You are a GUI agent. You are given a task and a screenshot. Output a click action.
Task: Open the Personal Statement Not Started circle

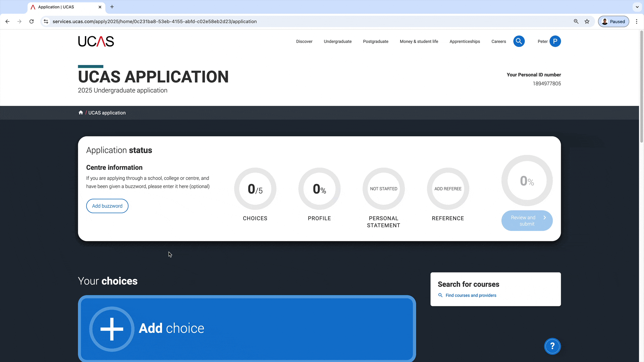coord(384,189)
